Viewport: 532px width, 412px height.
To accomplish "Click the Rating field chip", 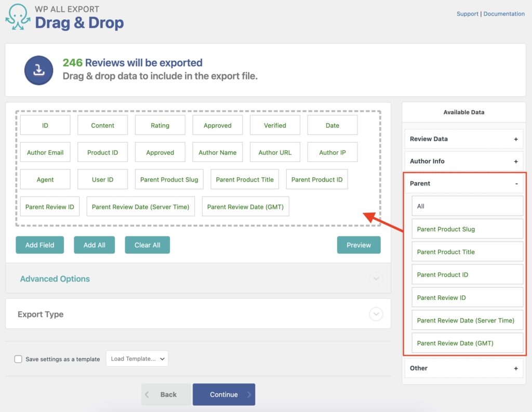I will [x=159, y=125].
